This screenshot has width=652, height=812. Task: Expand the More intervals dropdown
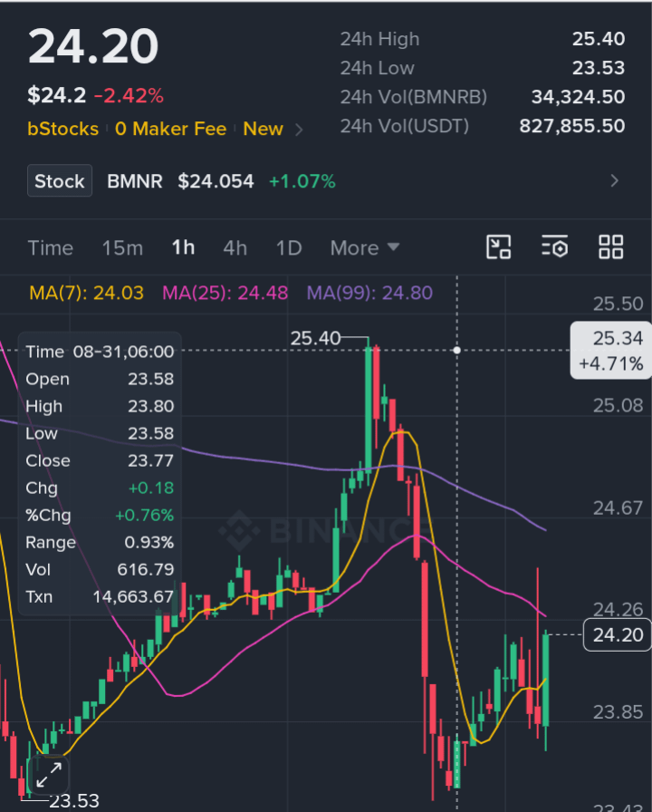click(x=365, y=248)
